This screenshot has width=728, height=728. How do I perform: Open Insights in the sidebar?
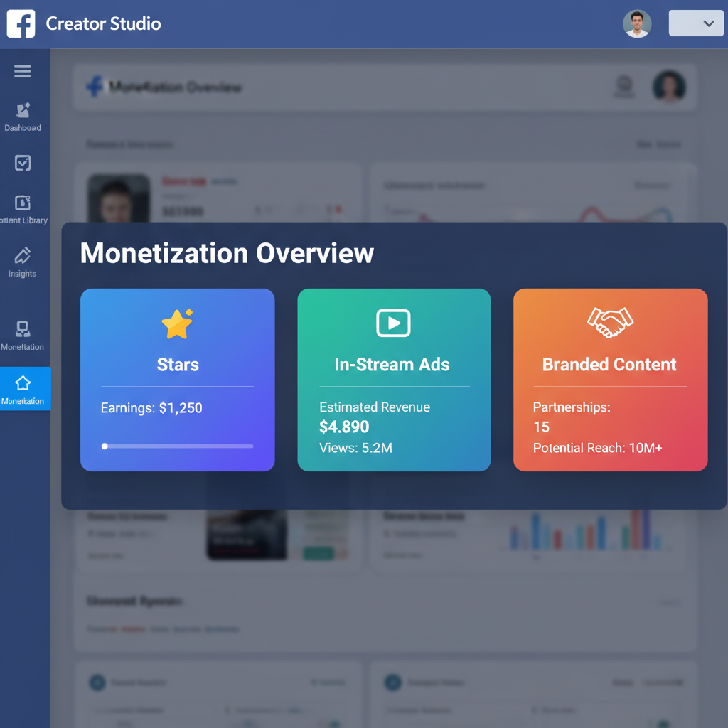pyautogui.click(x=22, y=262)
